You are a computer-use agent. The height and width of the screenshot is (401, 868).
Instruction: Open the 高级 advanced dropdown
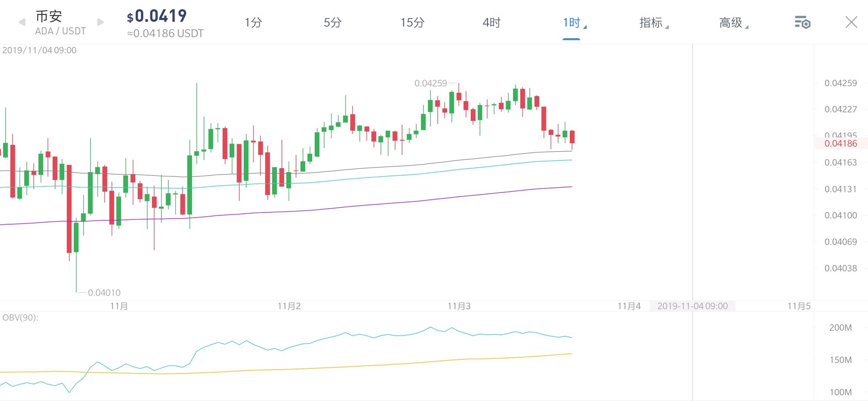pos(734,23)
